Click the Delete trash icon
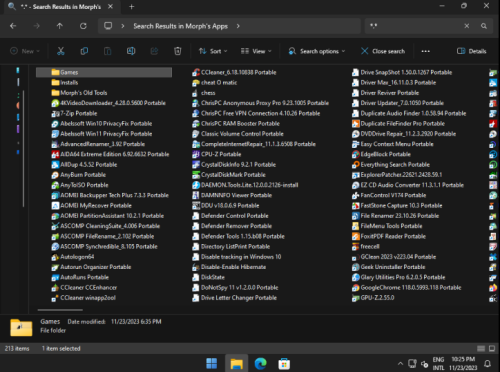500x372 pixels. click(178, 51)
